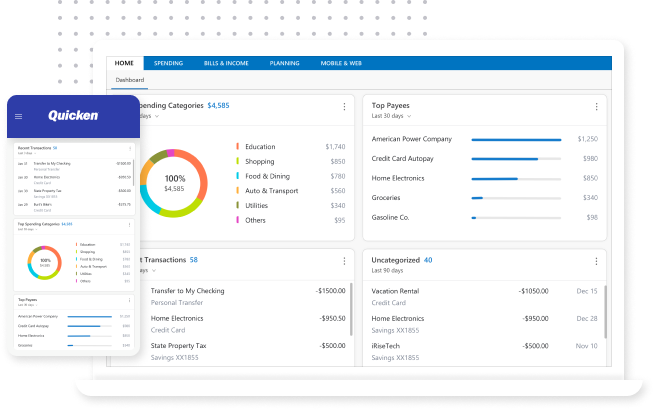The height and width of the screenshot is (410, 656).
Task: Click the Quicken logo on mobile header
Action: click(x=73, y=115)
